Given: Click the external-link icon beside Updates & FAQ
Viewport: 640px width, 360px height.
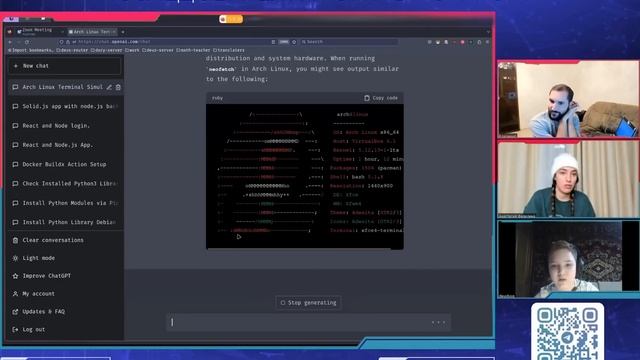Looking at the screenshot, I should pyautogui.click(x=15, y=311).
